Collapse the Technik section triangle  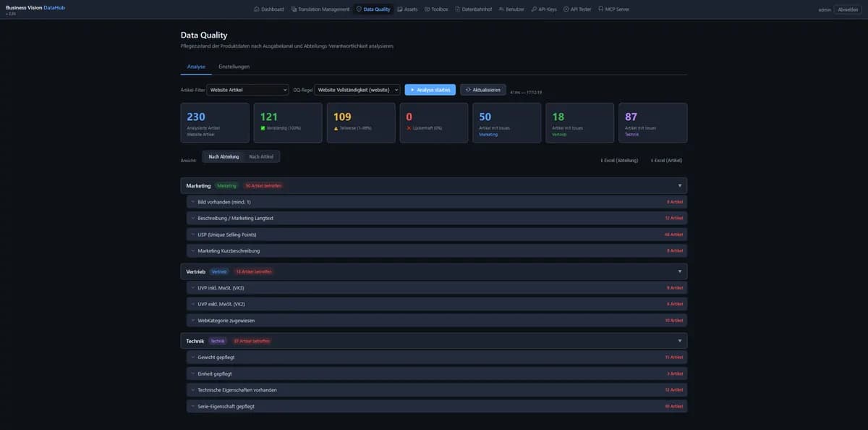tap(680, 340)
